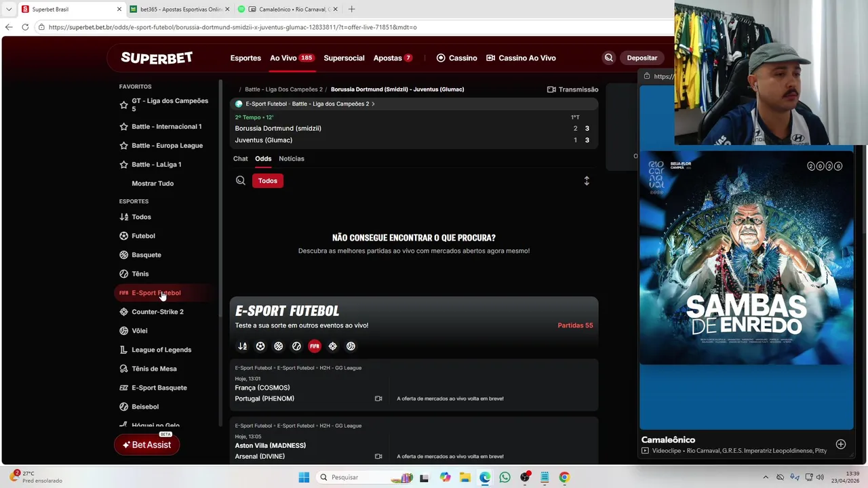
Task: Open Esportes in the top navigation
Action: [245, 58]
